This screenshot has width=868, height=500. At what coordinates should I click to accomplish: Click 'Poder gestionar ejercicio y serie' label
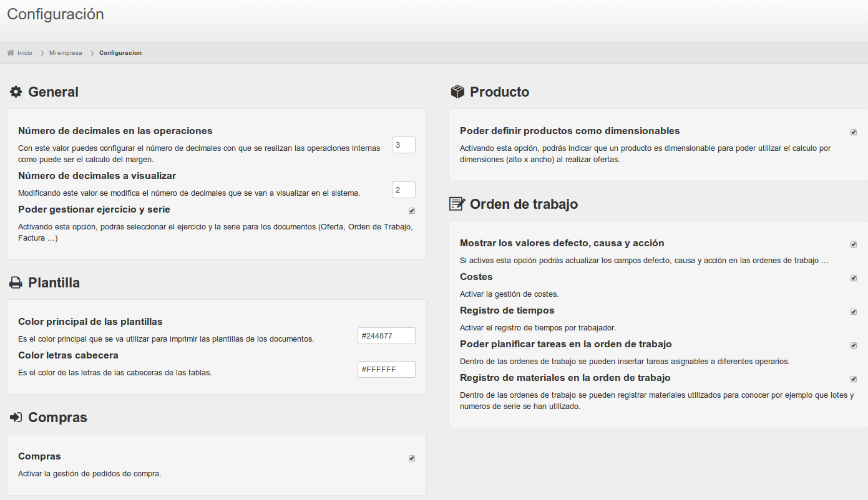(x=94, y=209)
